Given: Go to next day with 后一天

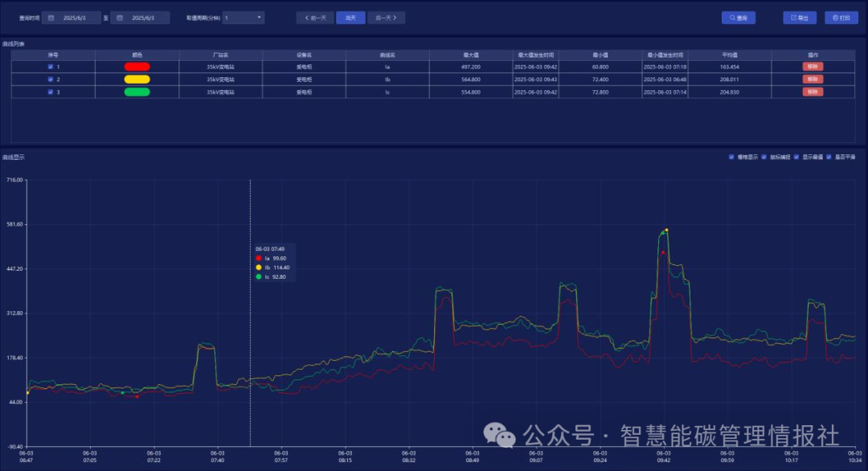Looking at the screenshot, I should click(x=386, y=18).
